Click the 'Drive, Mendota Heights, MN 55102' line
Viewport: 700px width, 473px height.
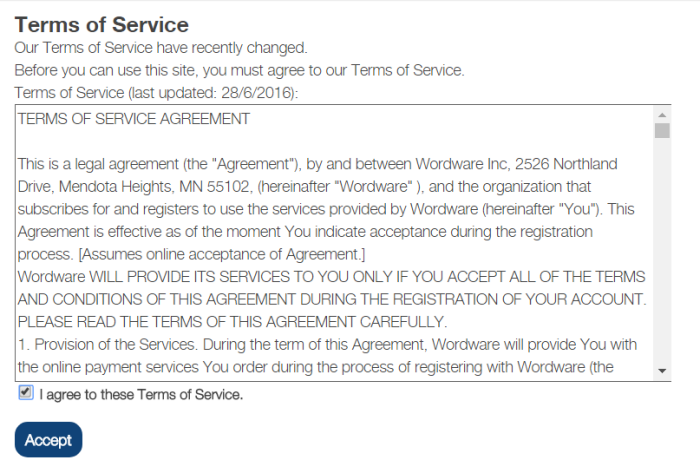(x=304, y=187)
